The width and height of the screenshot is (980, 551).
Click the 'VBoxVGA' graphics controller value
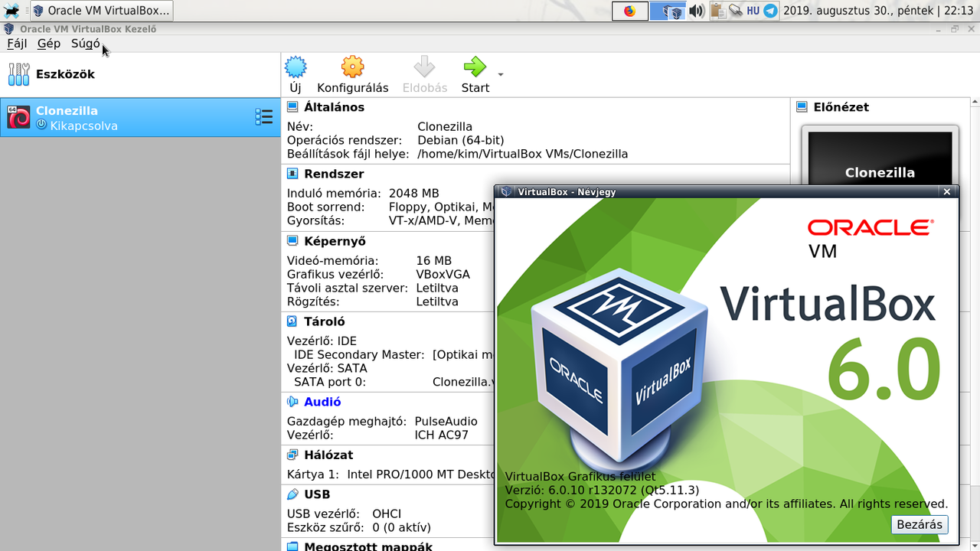pyautogui.click(x=443, y=274)
